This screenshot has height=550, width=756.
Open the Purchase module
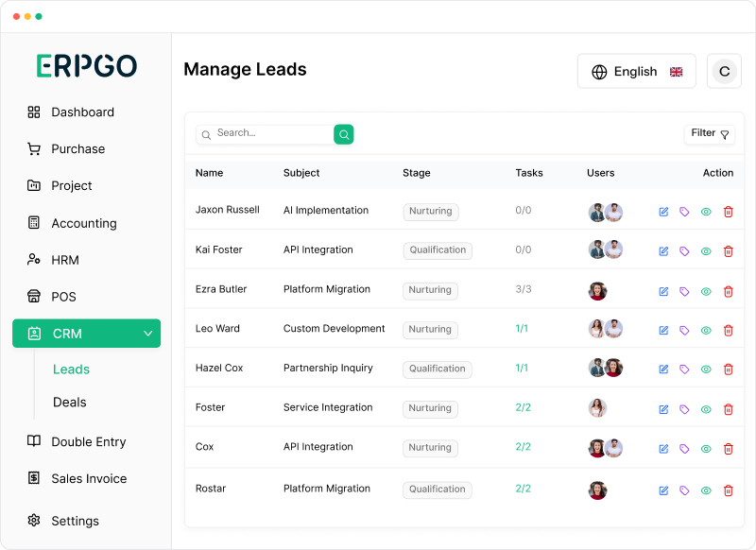tap(65, 149)
